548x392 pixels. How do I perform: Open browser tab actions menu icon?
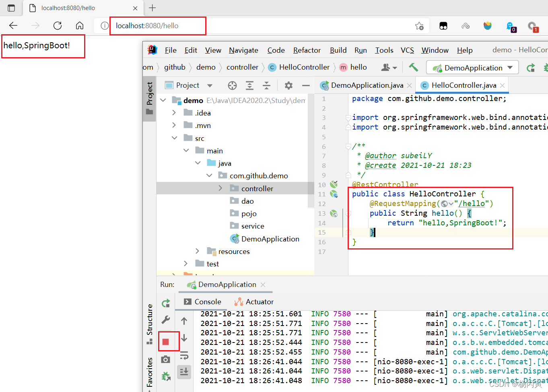coord(11,8)
